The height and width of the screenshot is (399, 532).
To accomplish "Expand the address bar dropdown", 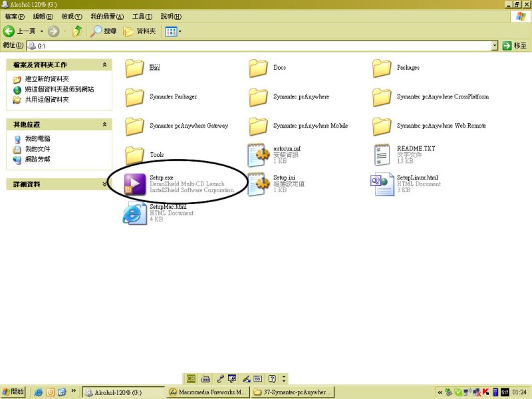I will click(495, 45).
